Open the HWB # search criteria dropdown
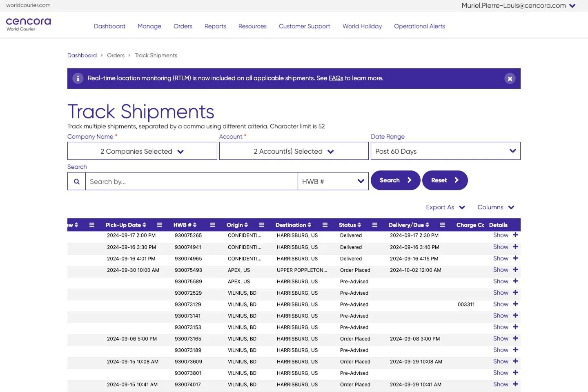 coord(333,181)
